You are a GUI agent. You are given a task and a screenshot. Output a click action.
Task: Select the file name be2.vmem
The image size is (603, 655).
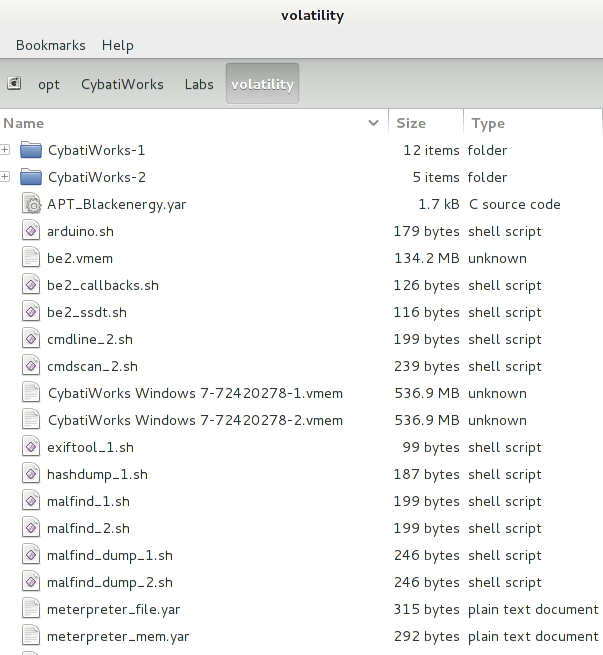coord(80,259)
